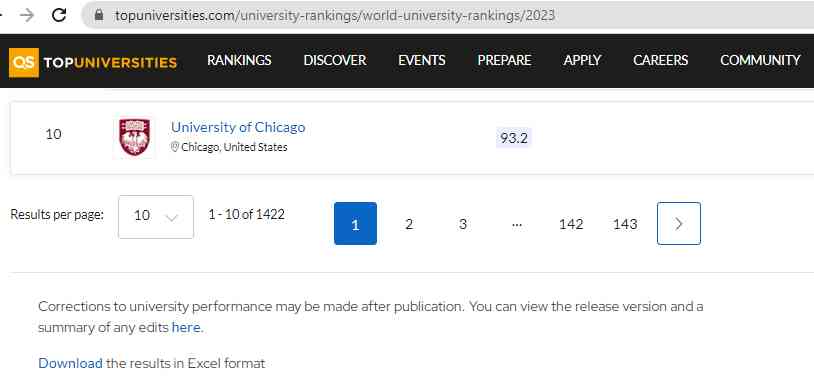Go to results page 2
Screen dimensions: 814x380
pos(409,224)
